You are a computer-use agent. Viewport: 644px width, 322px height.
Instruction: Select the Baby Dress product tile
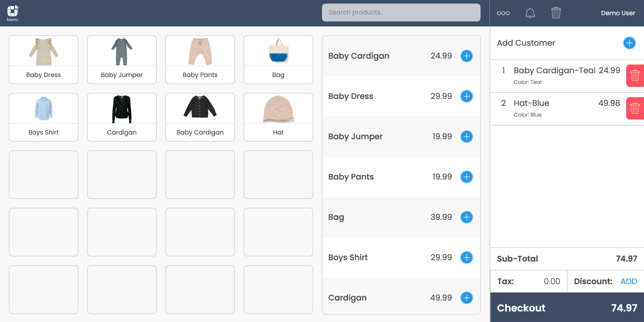tap(43, 59)
